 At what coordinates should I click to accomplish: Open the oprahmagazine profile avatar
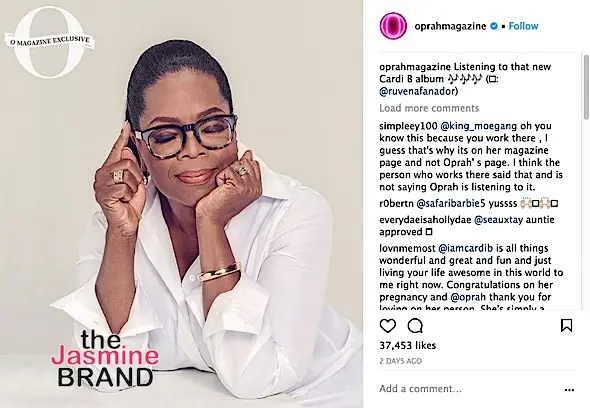(x=393, y=26)
